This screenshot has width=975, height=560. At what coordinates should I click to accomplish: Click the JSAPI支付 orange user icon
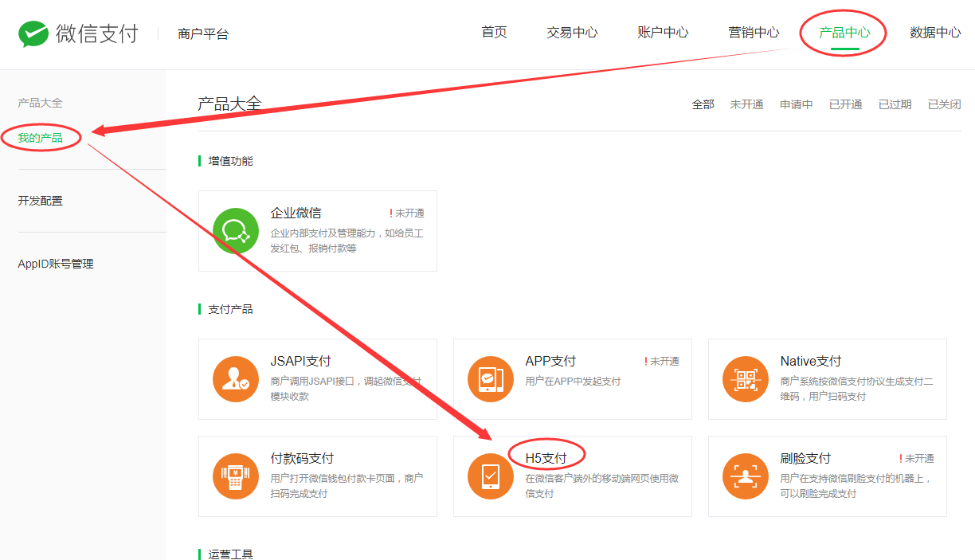(x=236, y=379)
